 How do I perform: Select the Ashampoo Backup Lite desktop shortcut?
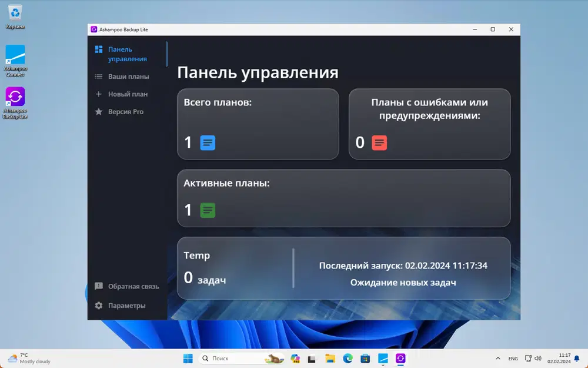tap(15, 103)
